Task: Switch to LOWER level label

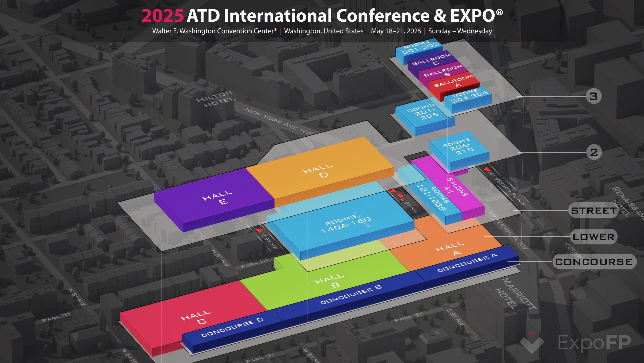Action: pos(594,237)
